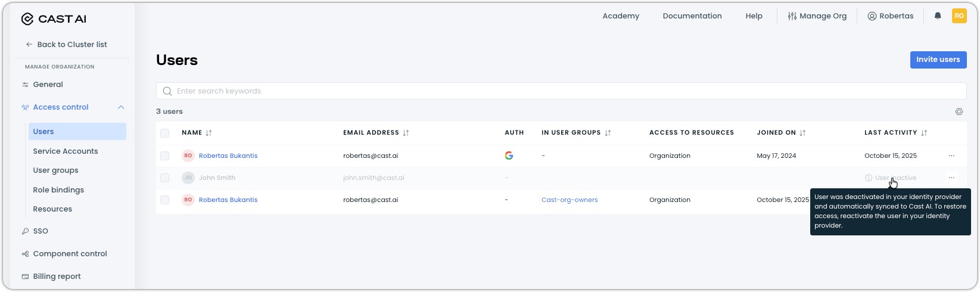The height and width of the screenshot is (292, 980).
Task: Click the Component control icon
Action: click(x=25, y=254)
